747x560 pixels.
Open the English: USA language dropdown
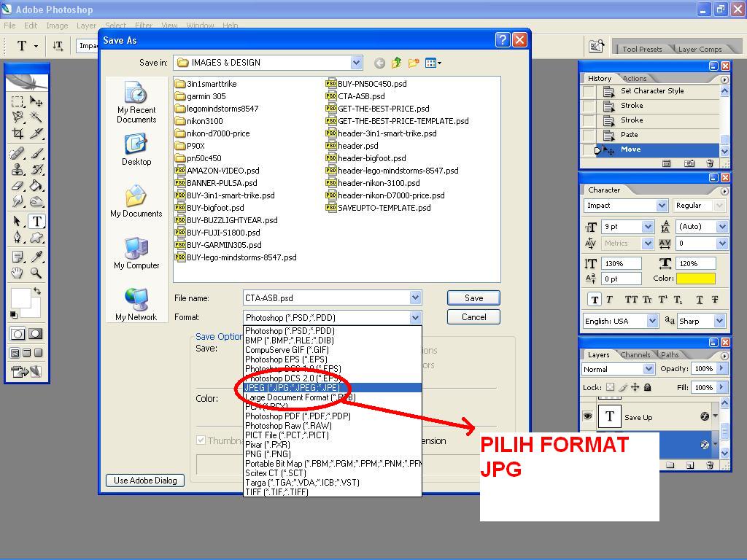pyautogui.click(x=652, y=321)
